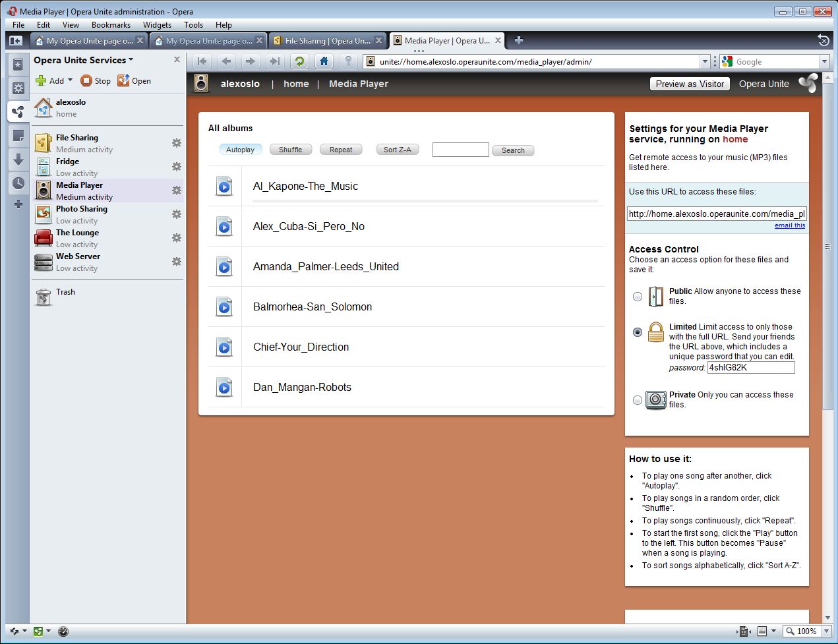Viewport: 838px width, 644px height.
Task: Click the reload page icon in toolbar
Action: [x=299, y=61]
